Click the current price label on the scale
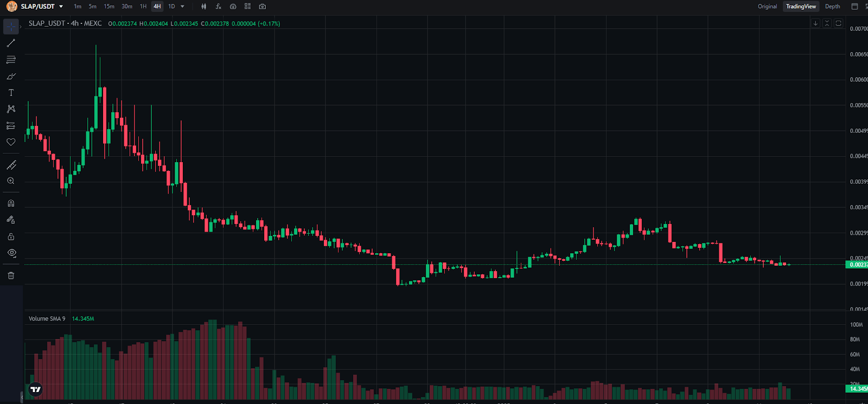Screen dimensions: 868x404 (856, 265)
